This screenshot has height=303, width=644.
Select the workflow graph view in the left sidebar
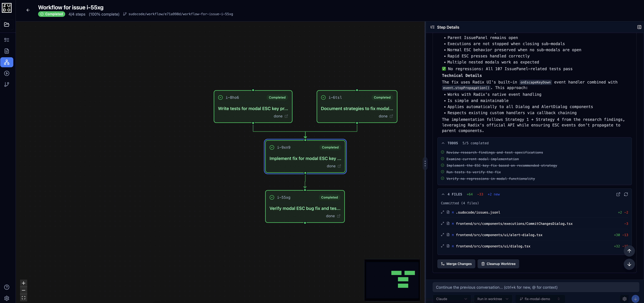click(7, 62)
